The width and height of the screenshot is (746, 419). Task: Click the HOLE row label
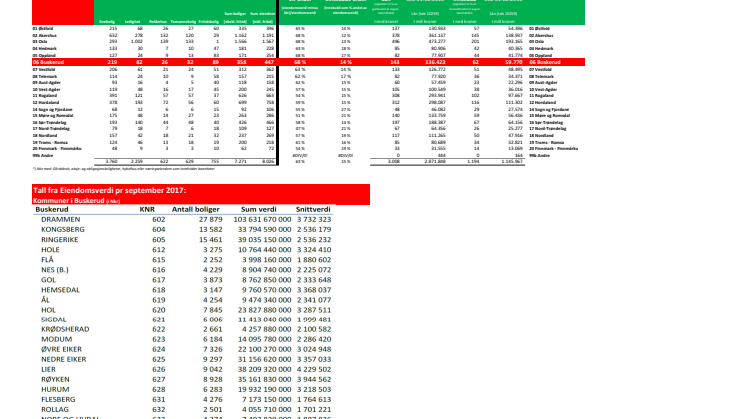point(50,250)
